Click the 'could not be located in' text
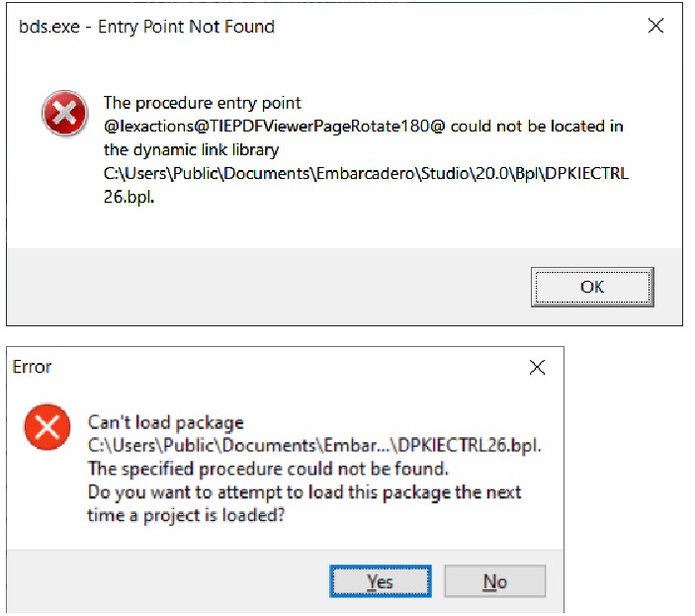Viewport: 695px width, 616px height. (x=537, y=127)
